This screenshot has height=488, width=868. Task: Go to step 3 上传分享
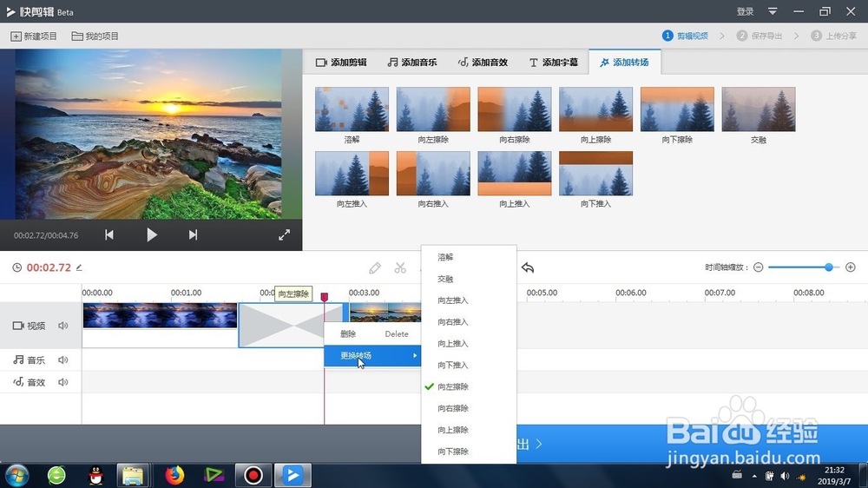tap(833, 36)
